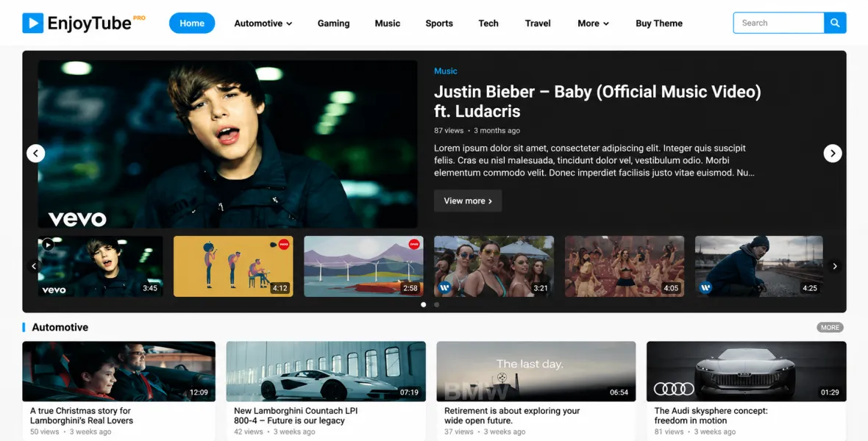Select the sunglasses women 3:21 thumbnail
The height and width of the screenshot is (441, 868).
494,266
